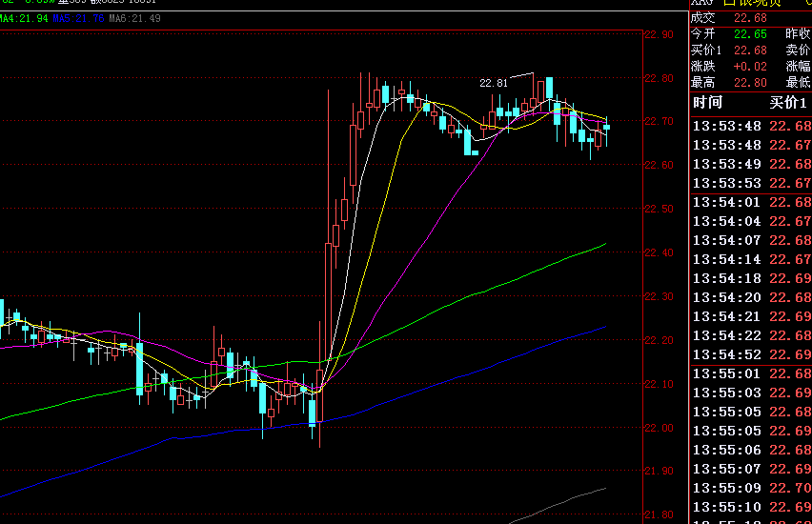Click the 22.00 price axis label
The height and width of the screenshot is (524, 812).
[x=659, y=428]
